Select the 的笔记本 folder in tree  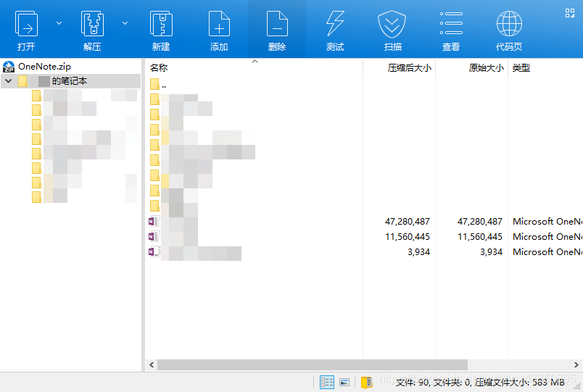(70, 81)
